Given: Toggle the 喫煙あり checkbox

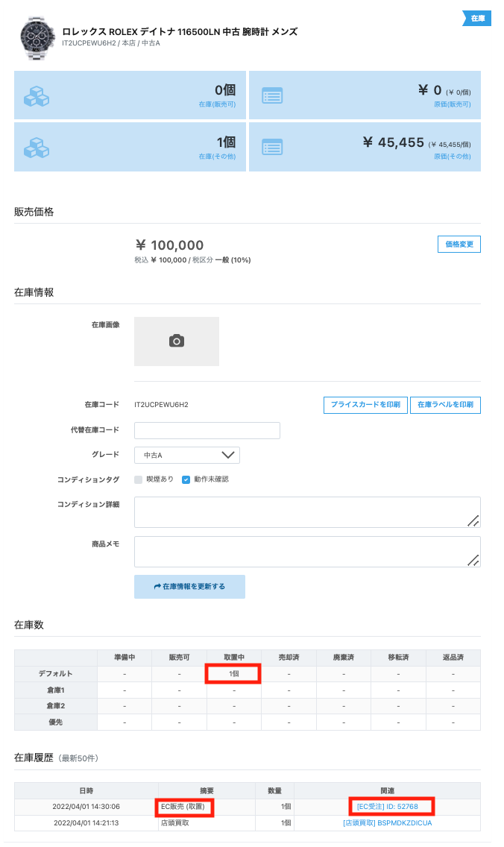Looking at the screenshot, I should click(138, 479).
